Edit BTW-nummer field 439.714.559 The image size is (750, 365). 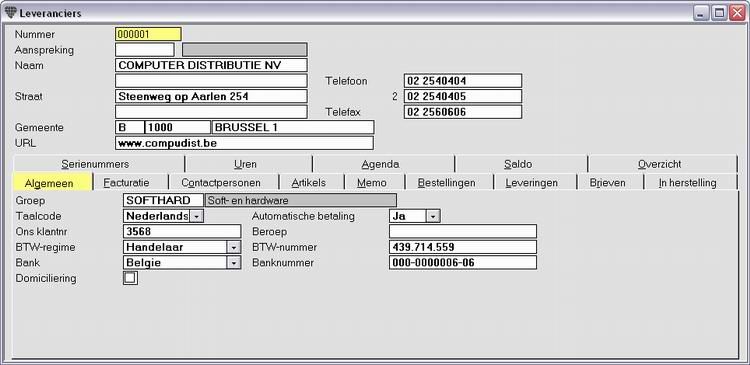pyautogui.click(x=463, y=247)
